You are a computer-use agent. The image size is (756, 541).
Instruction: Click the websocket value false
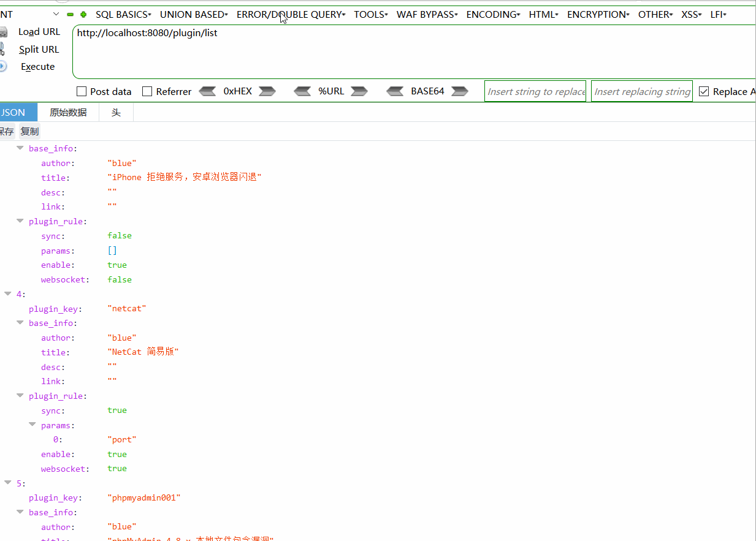tap(120, 280)
